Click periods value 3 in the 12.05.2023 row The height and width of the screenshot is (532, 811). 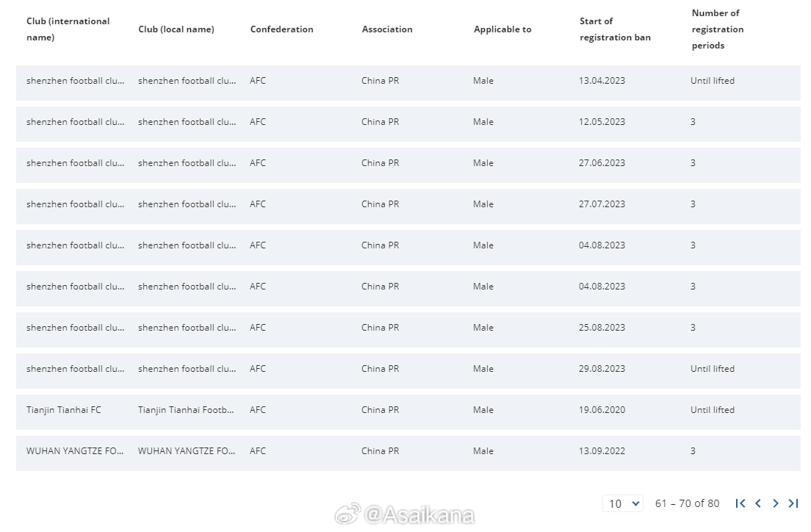coord(693,122)
